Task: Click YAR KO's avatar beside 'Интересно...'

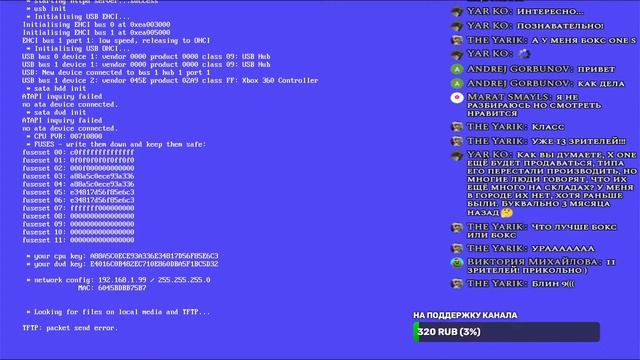Action: pos(457,11)
